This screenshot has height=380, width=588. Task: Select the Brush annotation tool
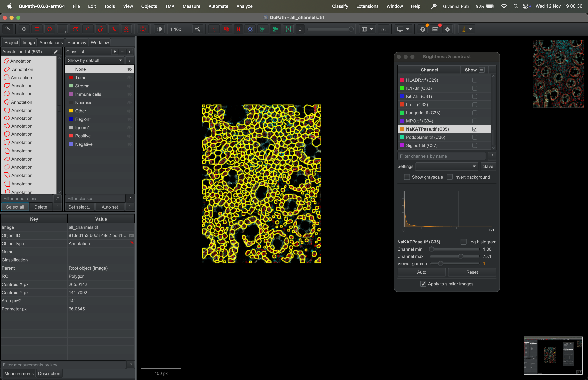101,29
